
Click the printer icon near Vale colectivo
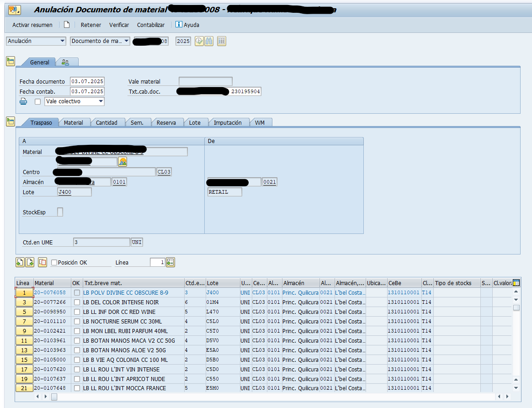[24, 101]
